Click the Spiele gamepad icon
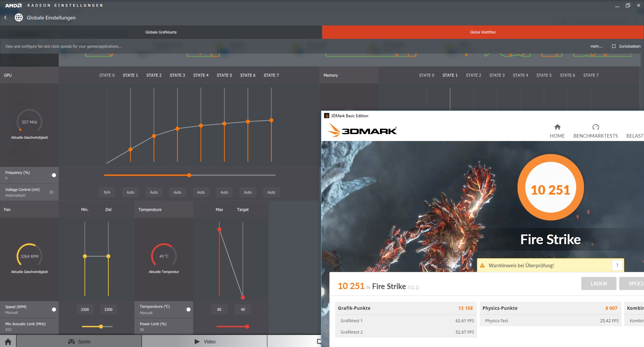The width and height of the screenshot is (644, 347). [71, 342]
